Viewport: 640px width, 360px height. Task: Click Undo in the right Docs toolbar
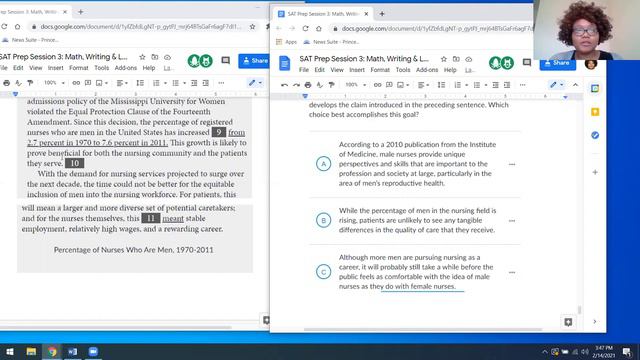coord(284,85)
